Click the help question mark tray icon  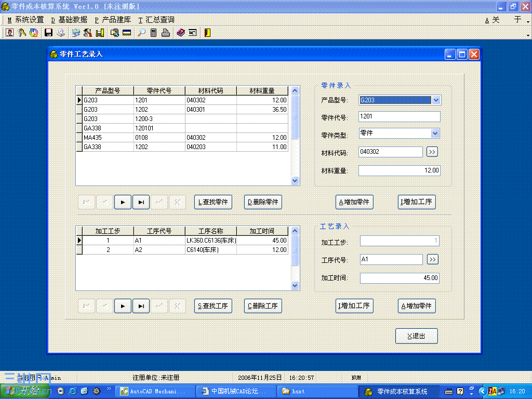click(460, 391)
